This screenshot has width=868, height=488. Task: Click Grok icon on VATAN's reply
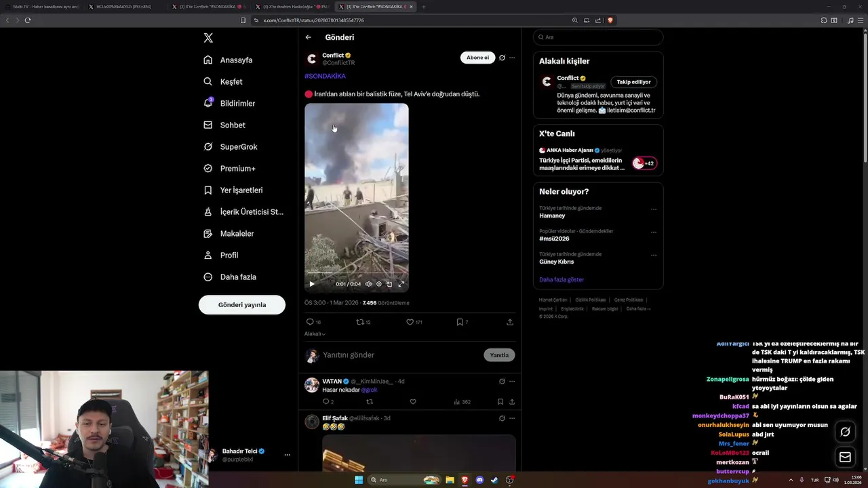[x=502, y=382]
